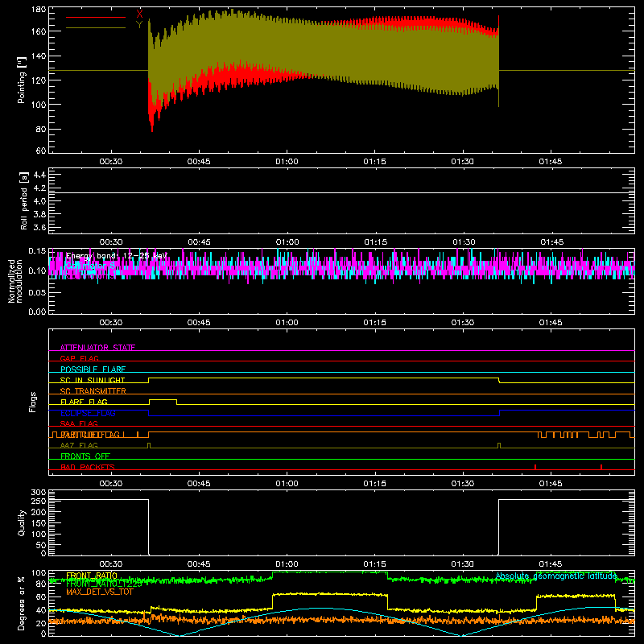Click the SC_IN_SUNLIGHT flag label

93,380
